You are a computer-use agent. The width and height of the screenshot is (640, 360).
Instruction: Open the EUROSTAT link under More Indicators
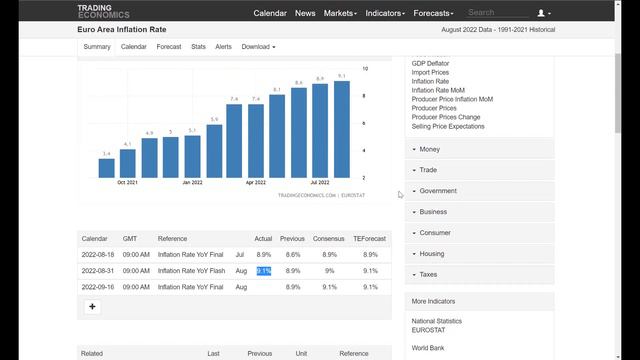428,330
